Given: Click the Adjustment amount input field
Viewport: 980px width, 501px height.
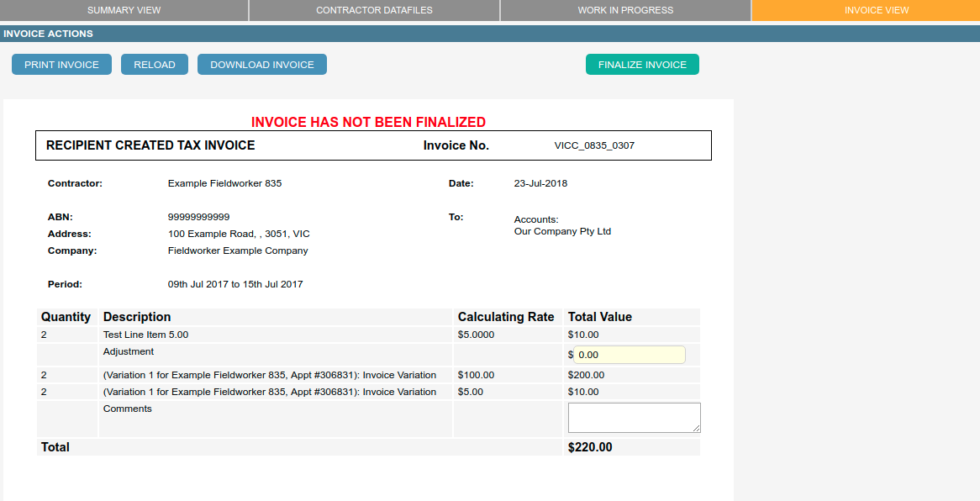Looking at the screenshot, I should click(x=630, y=355).
